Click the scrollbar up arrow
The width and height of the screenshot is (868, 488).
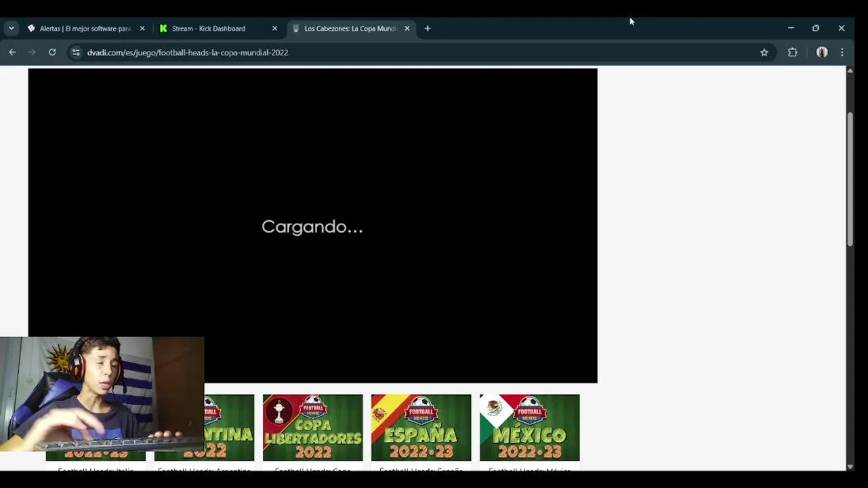[850, 70]
